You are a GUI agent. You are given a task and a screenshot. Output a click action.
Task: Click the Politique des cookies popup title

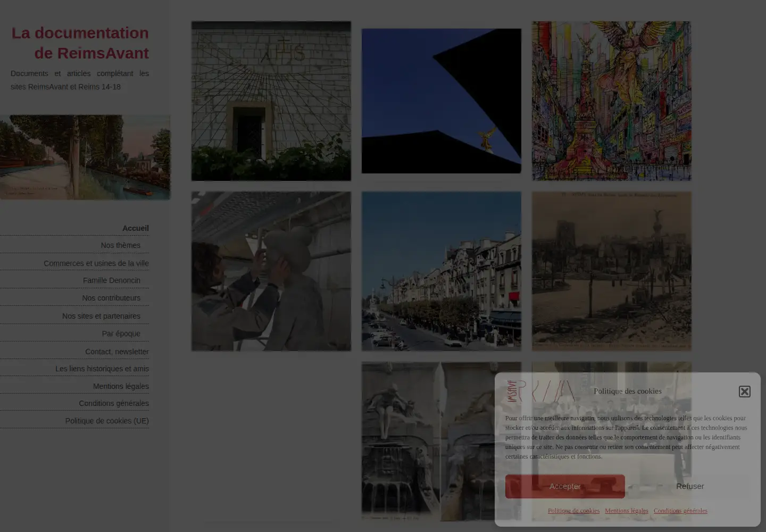point(628,391)
